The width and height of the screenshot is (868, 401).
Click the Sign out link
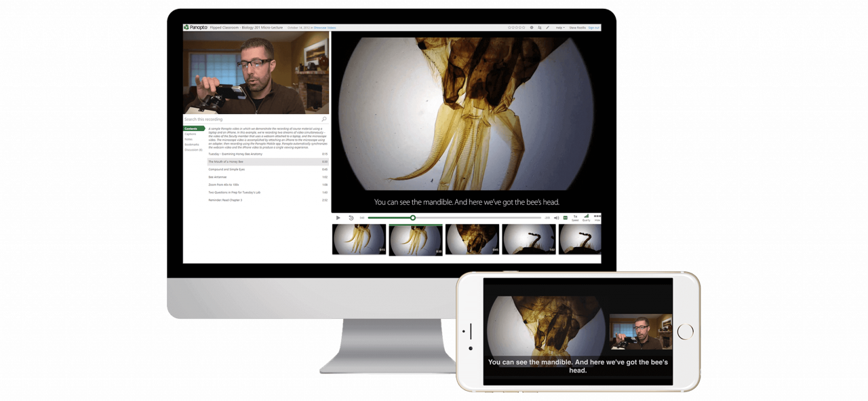pos(593,28)
